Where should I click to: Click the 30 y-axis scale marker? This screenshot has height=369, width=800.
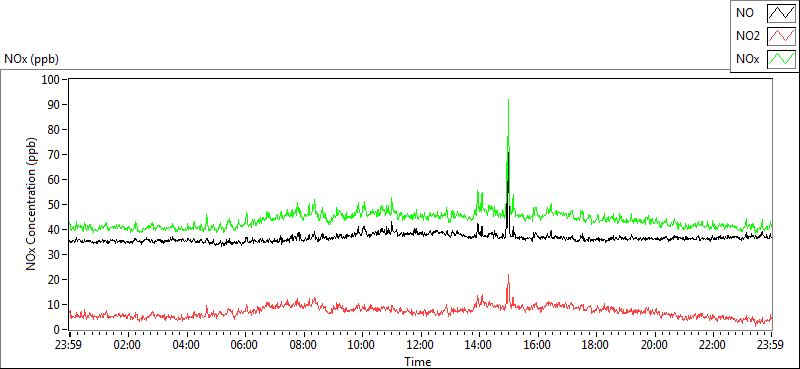tap(55, 255)
